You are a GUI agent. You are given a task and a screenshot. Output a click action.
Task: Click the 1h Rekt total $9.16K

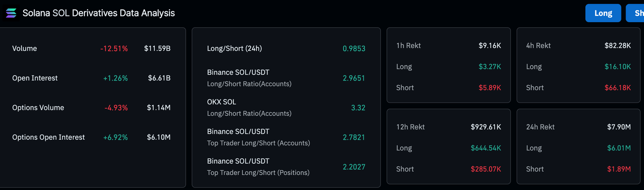tap(490, 46)
